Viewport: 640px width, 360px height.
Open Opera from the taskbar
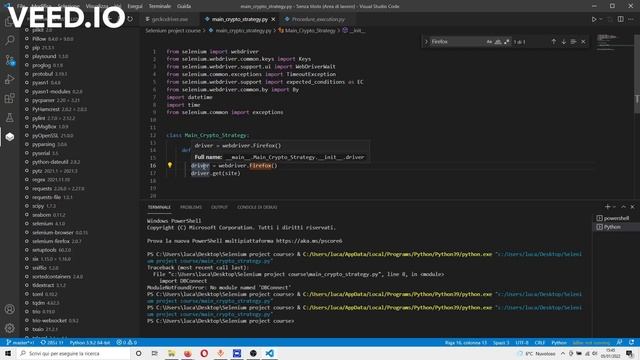(x=204, y=353)
